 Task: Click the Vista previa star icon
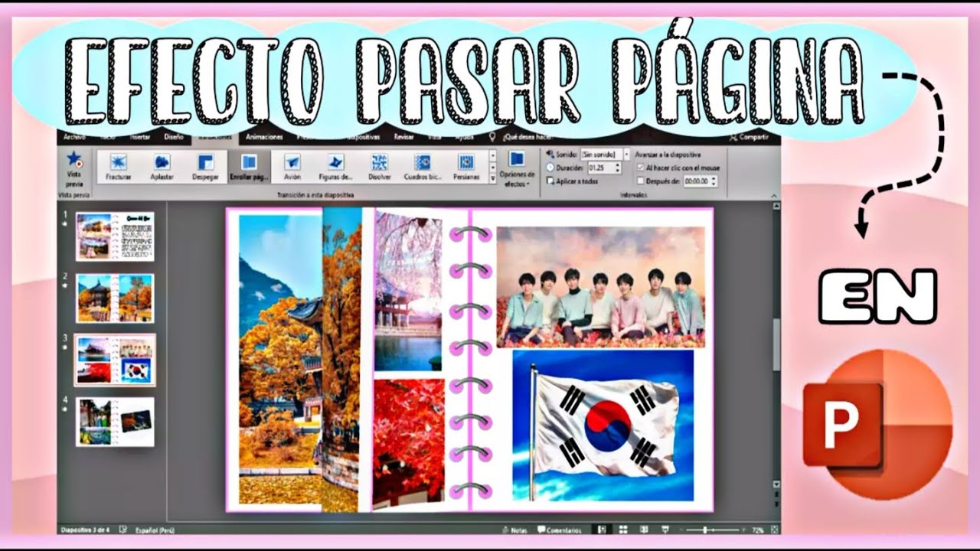(74, 159)
